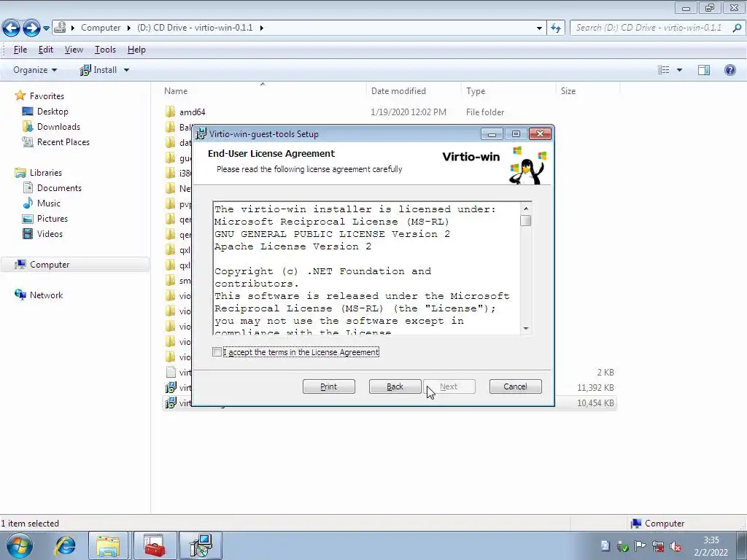Click the network tray icon

[658, 546]
